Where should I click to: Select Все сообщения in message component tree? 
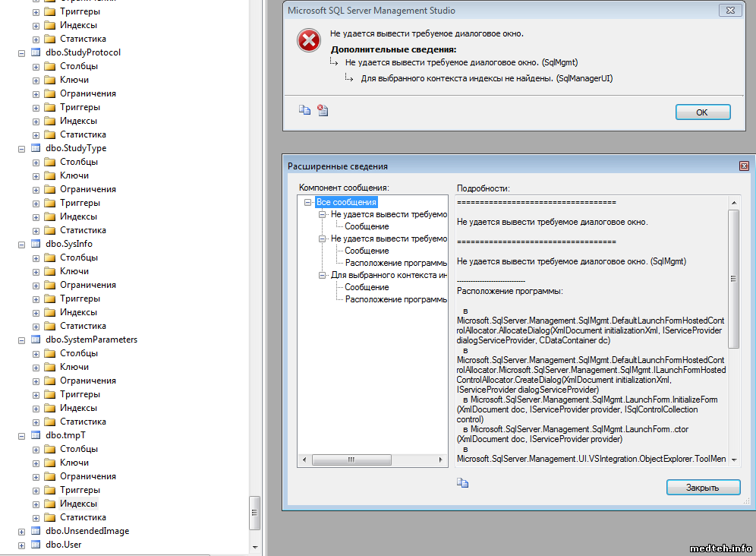[x=346, y=203]
